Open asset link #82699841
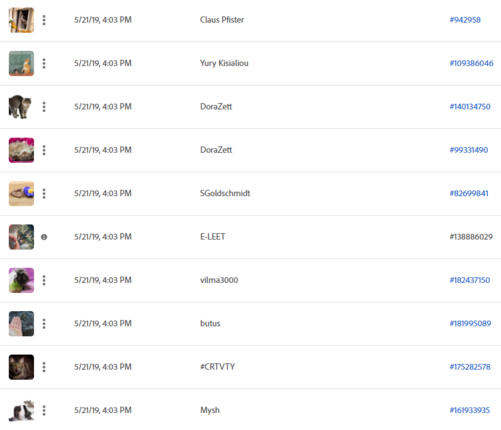The height and width of the screenshot is (430, 501). (469, 193)
